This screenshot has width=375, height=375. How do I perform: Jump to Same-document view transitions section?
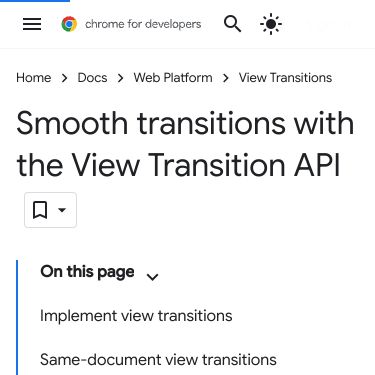[158, 360]
